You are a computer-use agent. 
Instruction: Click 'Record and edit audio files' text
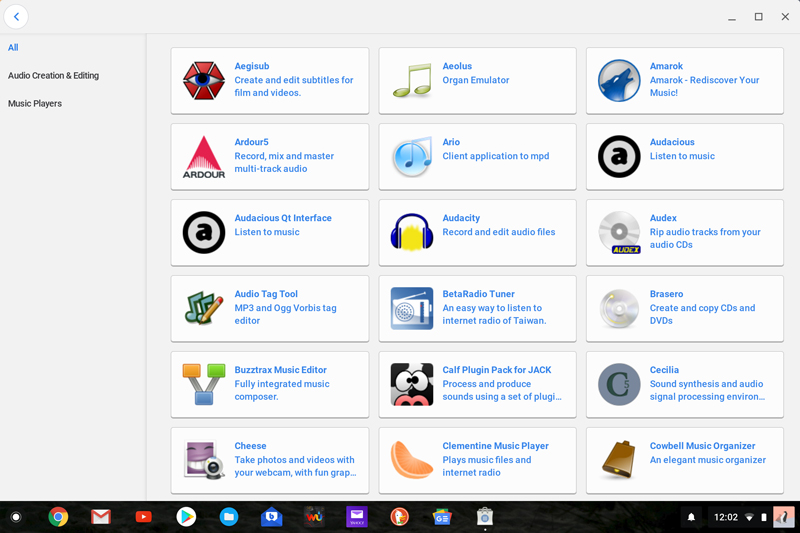pos(498,232)
